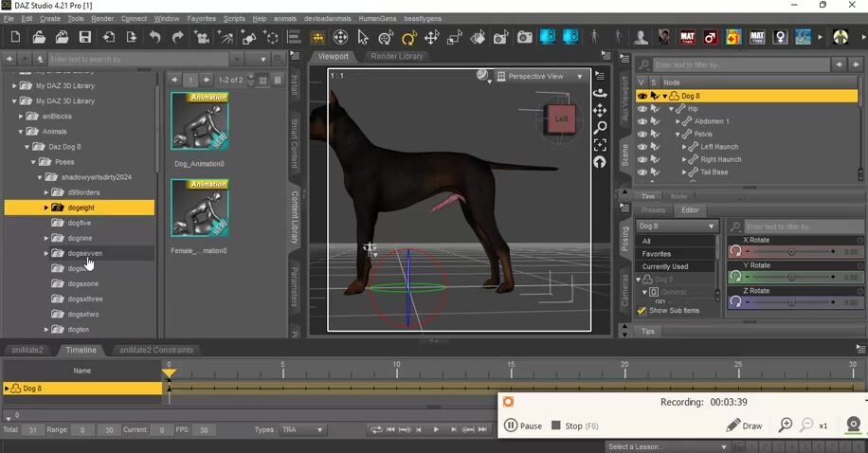868x453 pixels.
Task: Expand the Left Haunch node
Action: click(x=685, y=147)
